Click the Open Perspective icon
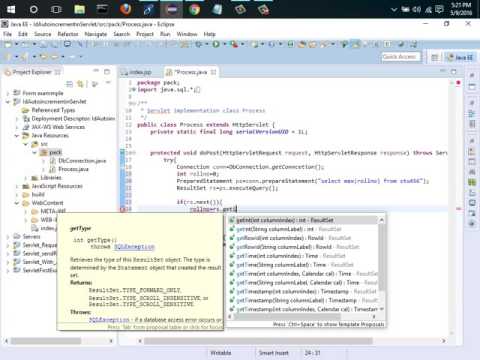The image size is (480, 360). pos(434,58)
